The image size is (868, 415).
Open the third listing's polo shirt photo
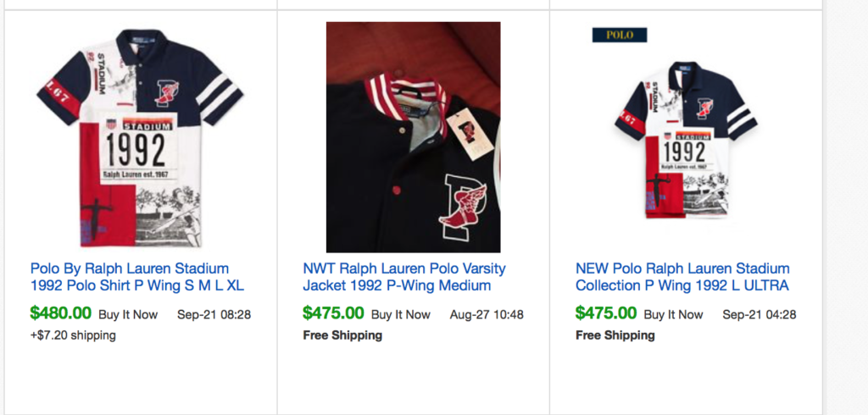click(x=685, y=140)
